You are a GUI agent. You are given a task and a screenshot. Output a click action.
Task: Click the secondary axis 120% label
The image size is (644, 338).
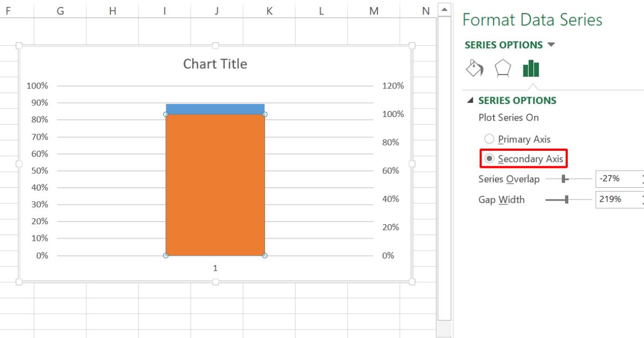point(393,85)
